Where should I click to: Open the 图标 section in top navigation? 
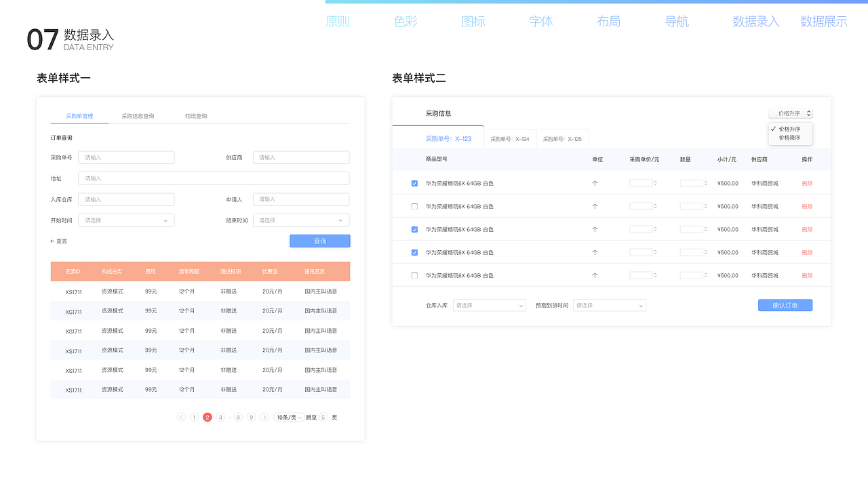473,22
